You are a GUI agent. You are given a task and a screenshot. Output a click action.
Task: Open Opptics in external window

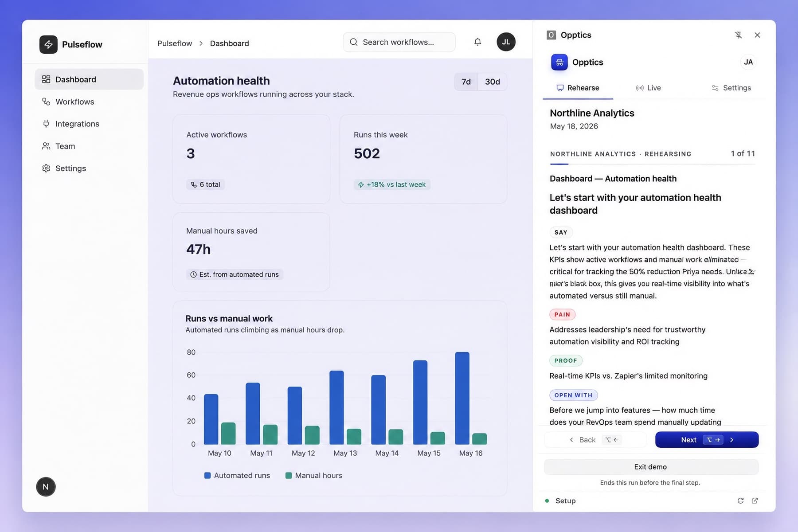coord(755,501)
